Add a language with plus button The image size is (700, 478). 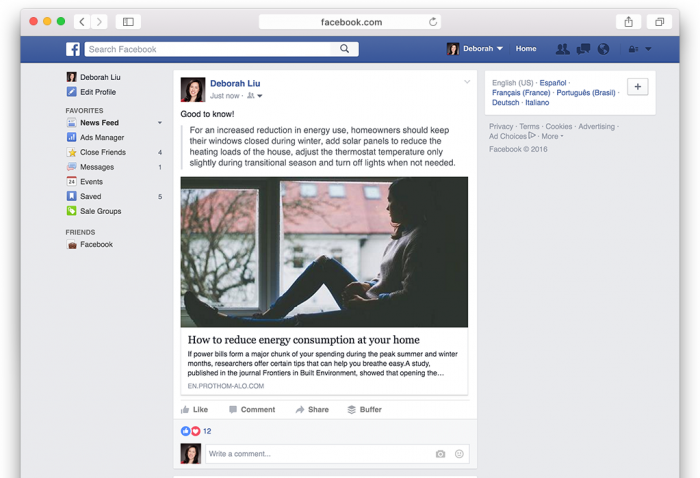tap(638, 87)
